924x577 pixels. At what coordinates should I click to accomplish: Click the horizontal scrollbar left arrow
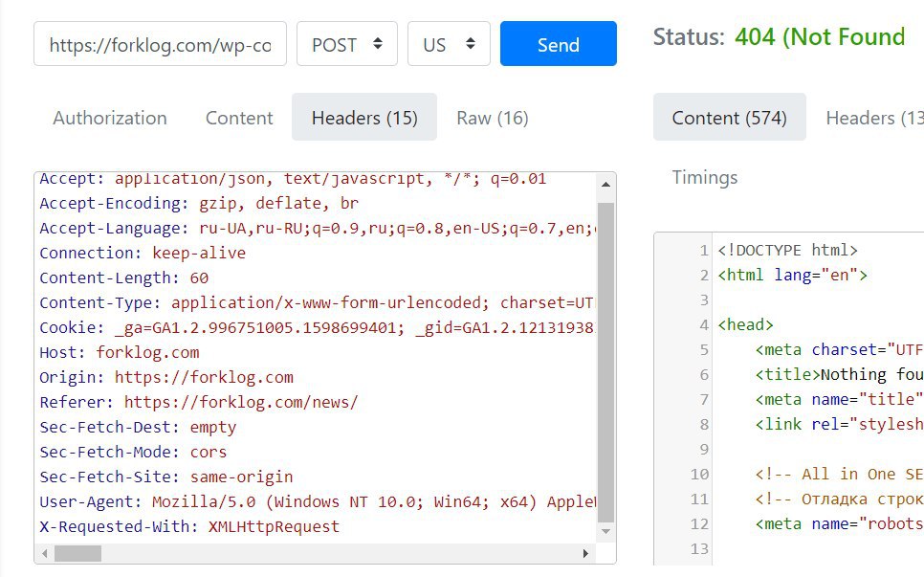click(45, 553)
